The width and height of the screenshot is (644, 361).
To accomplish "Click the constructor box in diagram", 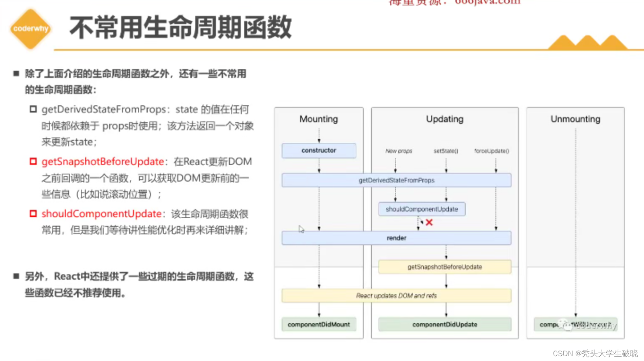I will [x=319, y=150].
